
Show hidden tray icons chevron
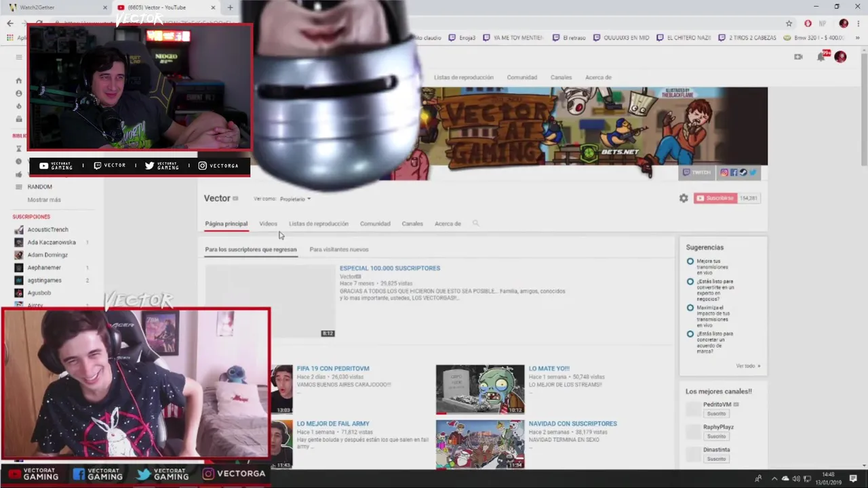click(774, 479)
